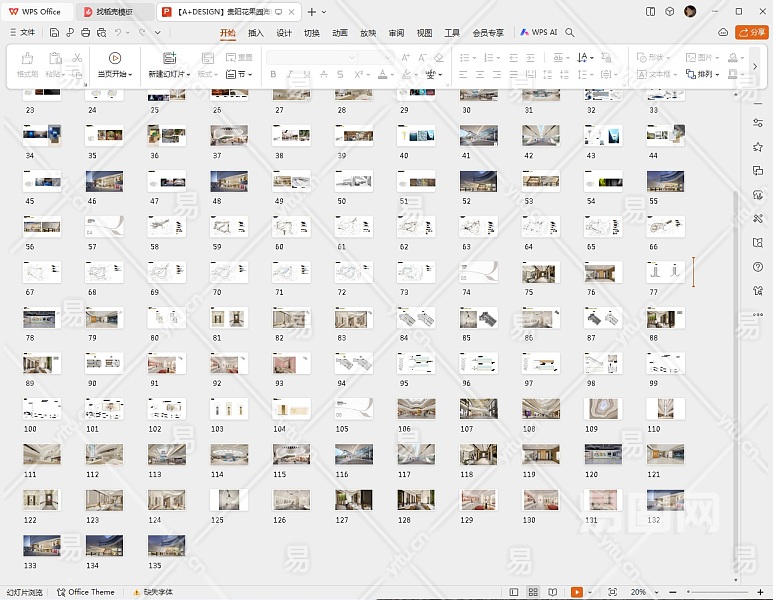This screenshot has height=600, width=773.
Task: Toggle slide sorter grid view
Action: [533, 592]
